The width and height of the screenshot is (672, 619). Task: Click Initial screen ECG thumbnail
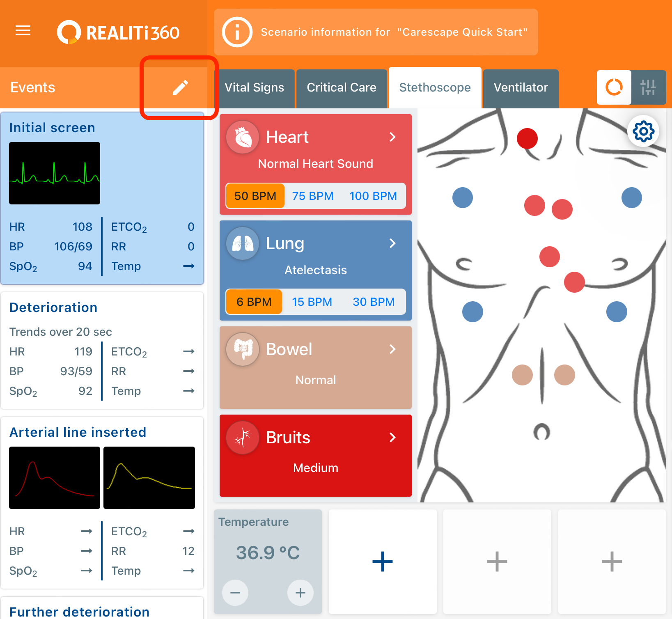point(55,173)
